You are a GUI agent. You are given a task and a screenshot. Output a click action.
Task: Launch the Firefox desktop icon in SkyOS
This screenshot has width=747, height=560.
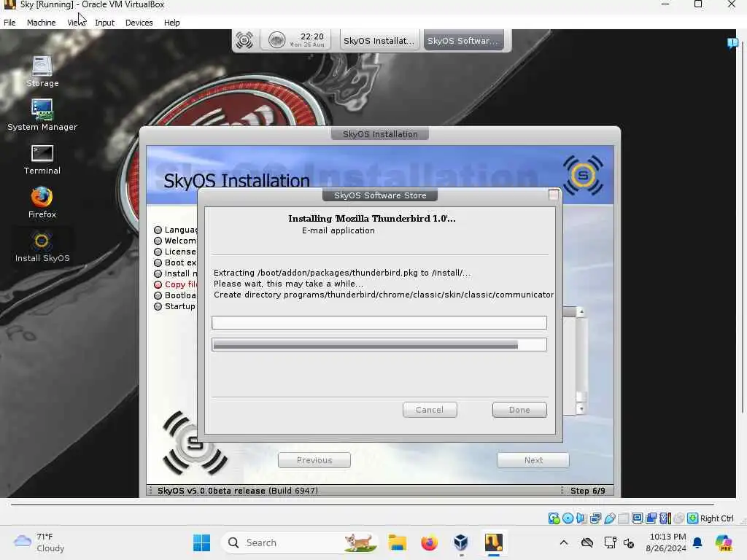click(x=42, y=203)
